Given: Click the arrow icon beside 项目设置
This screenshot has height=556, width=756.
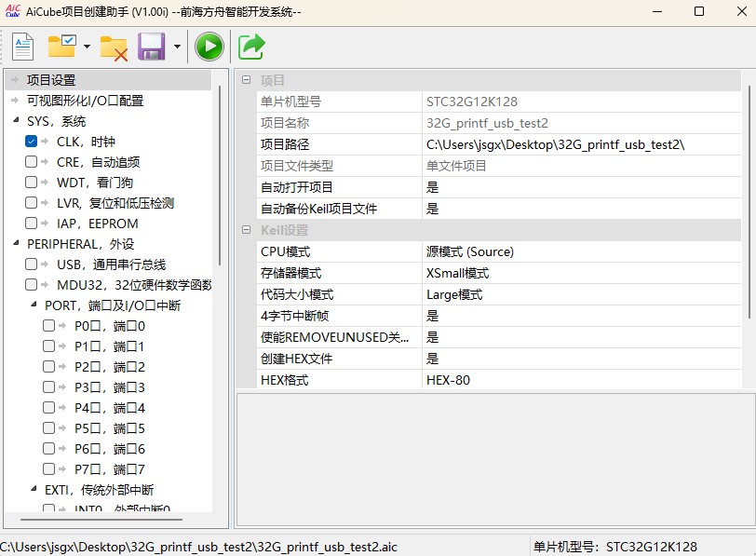Looking at the screenshot, I should 15,79.
